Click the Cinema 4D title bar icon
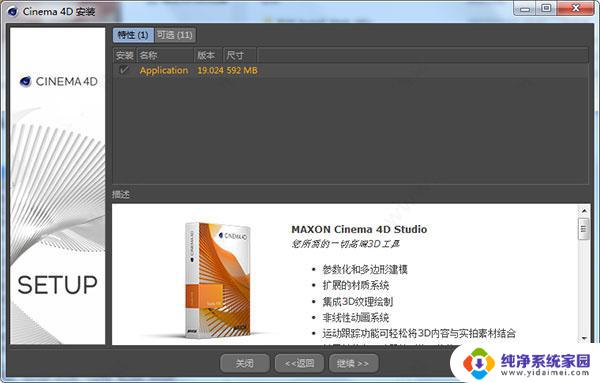This screenshot has width=600, height=383. click(13, 11)
